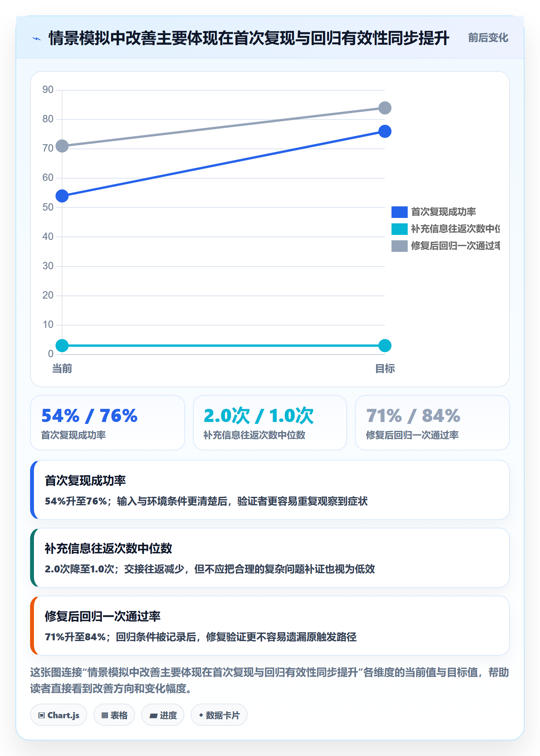Toggle the gray 修复后回归一次通过率 legend swatch

pyautogui.click(x=399, y=246)
